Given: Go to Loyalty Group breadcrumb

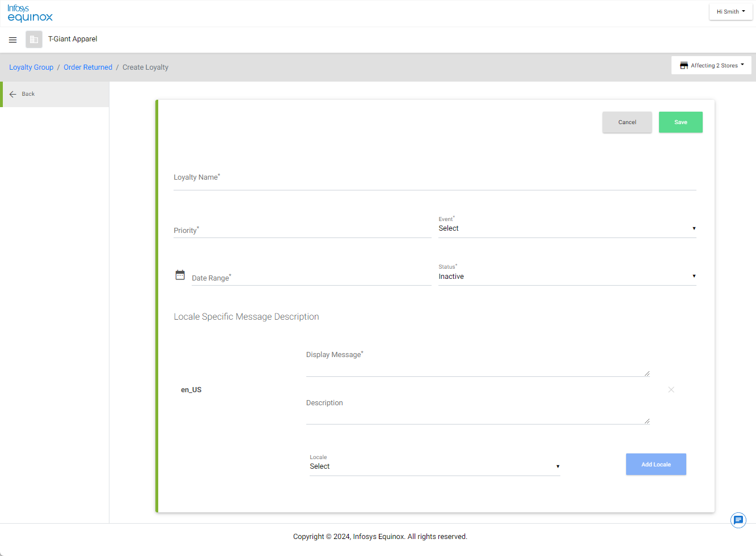Looking at the screenshot, I should click(31, 67).
